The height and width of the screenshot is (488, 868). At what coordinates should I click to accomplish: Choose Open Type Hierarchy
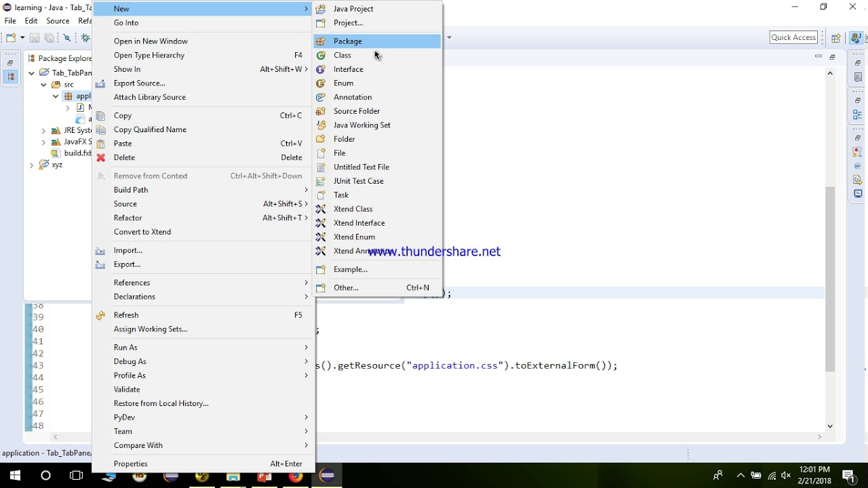point(203,56)
